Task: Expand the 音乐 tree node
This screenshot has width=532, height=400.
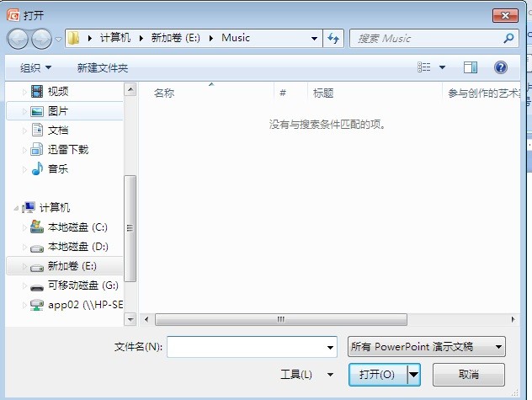Action: coord(24,168)
